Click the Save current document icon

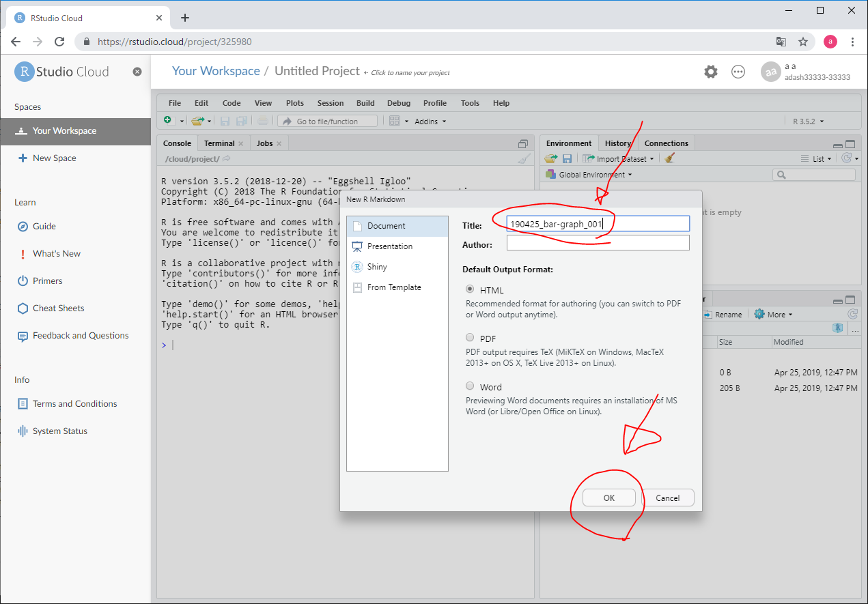tap(225, 121)
